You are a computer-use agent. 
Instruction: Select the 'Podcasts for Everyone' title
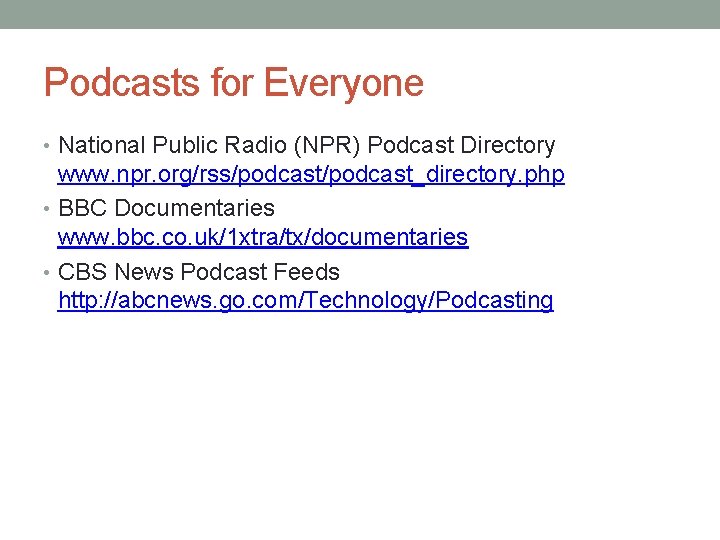(x=234, y=83)
